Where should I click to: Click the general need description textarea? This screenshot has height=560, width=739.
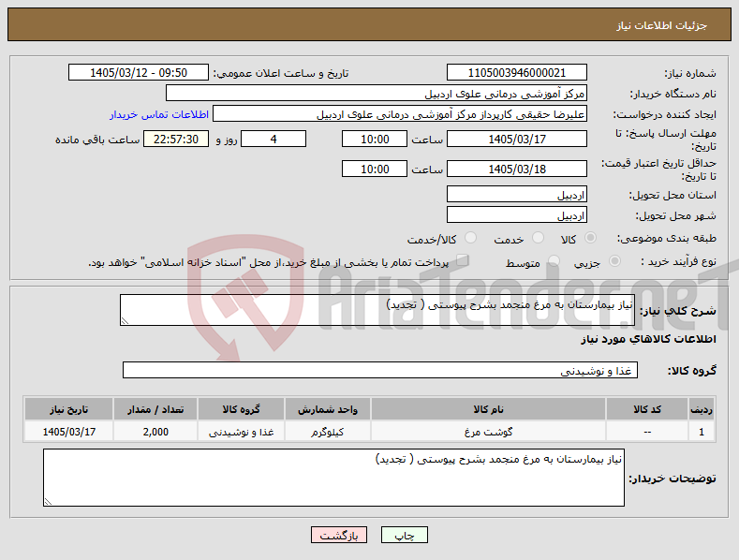click(377, 310)
